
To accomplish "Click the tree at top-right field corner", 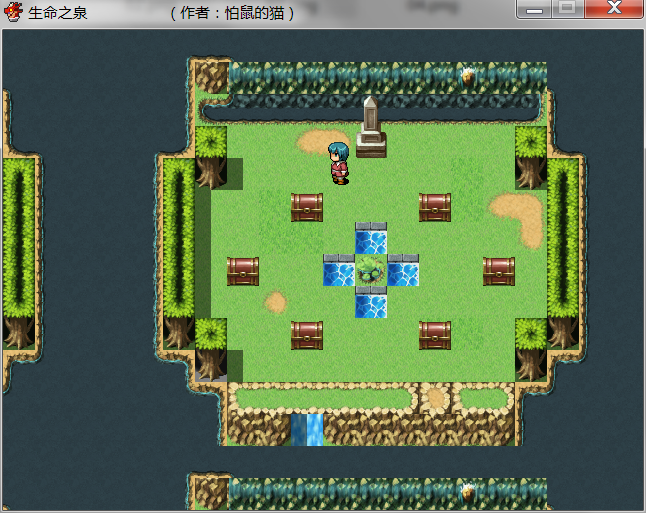I will pyautogui.click(x=531, y=157).
